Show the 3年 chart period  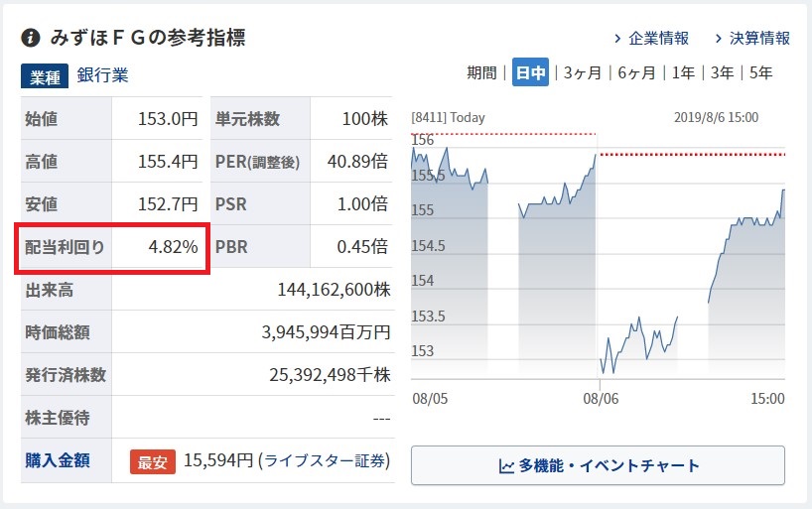point(723,72)
